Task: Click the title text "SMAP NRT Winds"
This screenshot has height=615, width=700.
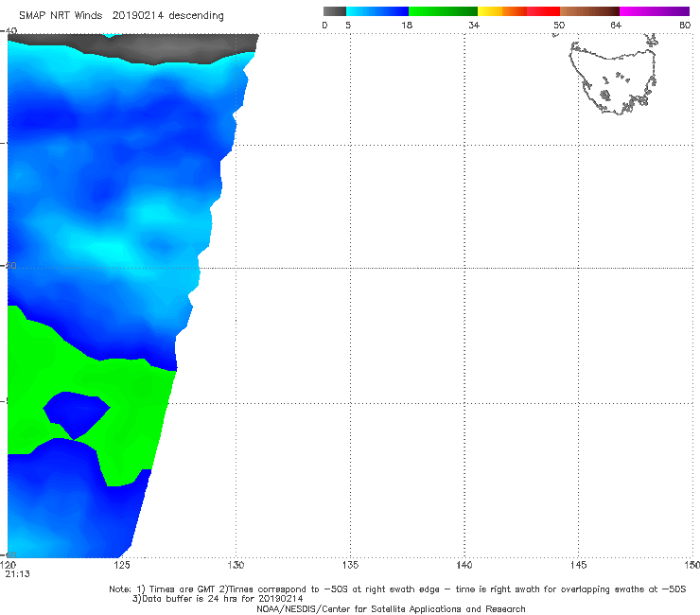Action: (x=61, y=15)
